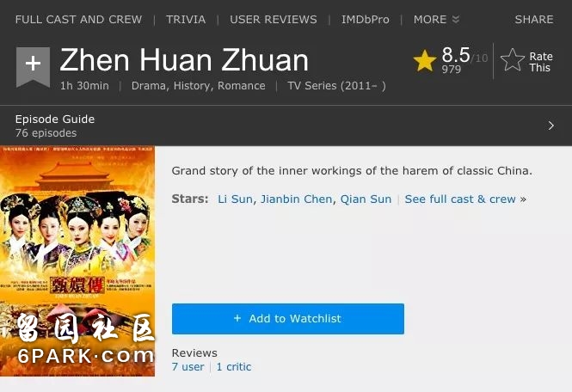572x392 pixels.
Task: Open Li Sun's actor page
Action: [x=235, y=199]
